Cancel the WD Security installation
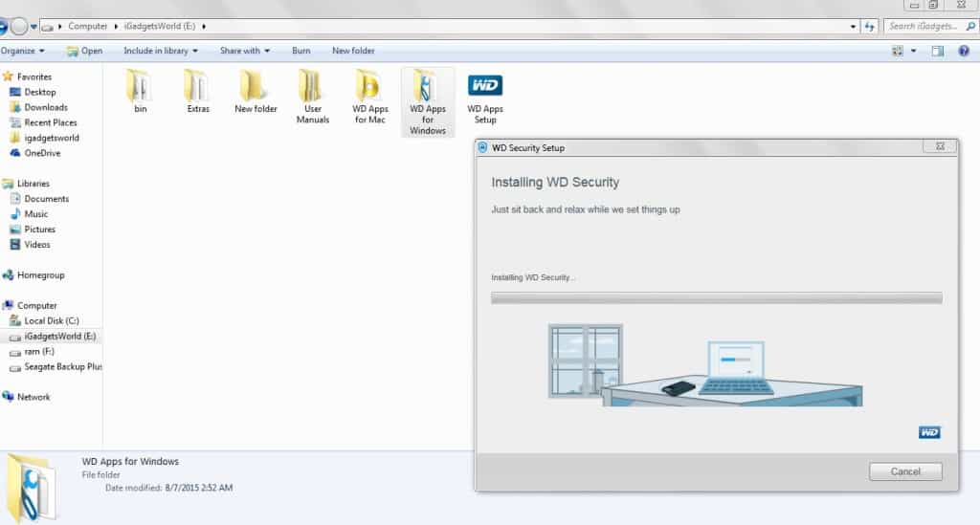The image size is (980, 525). coord(905,471)
